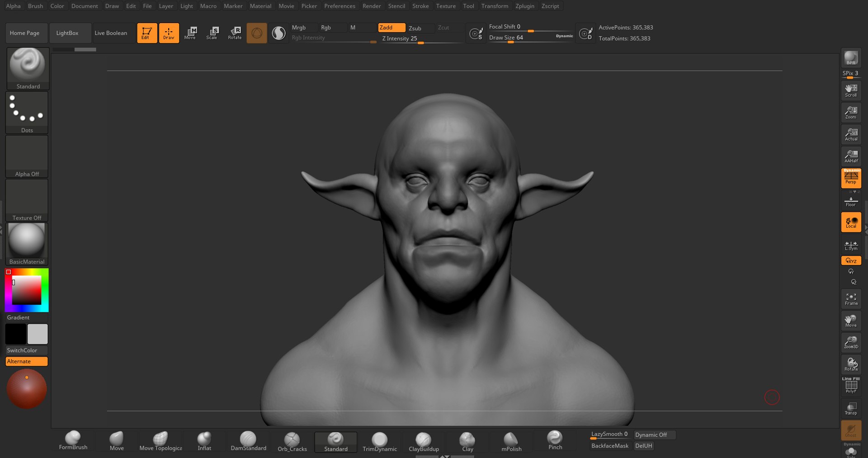Toggle Perspective distortion (Persp)
Image resolution: width=868 pixels, height=458 pixels.
pos(851,178)
